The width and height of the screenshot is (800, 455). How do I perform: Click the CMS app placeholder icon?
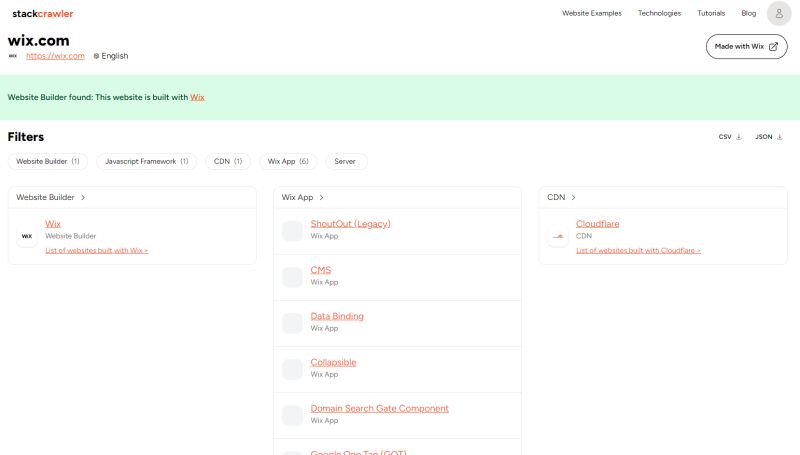point(292,277)
